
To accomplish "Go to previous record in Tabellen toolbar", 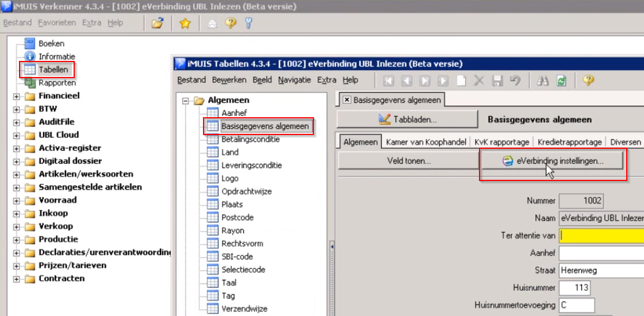I will coord(407,80).
